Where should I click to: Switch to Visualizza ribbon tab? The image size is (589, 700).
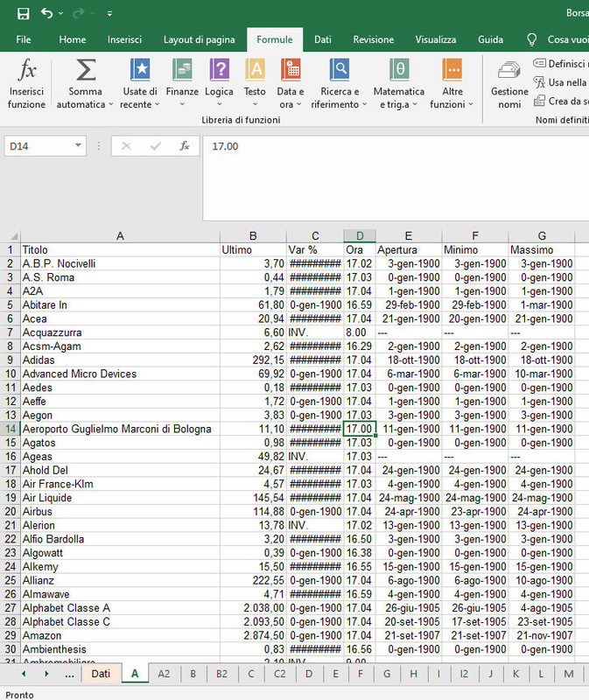pos(435,39)
